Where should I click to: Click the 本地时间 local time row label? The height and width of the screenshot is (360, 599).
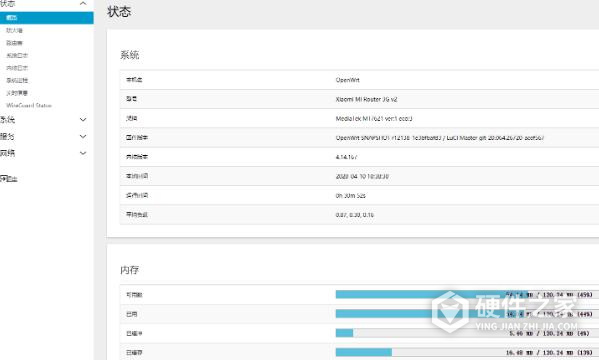click(137, 176)
